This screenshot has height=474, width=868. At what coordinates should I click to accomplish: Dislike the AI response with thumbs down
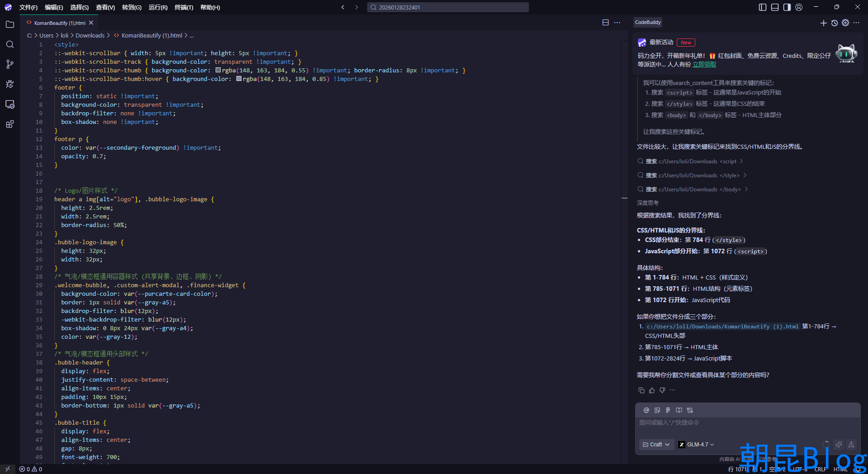click(662, 390)
